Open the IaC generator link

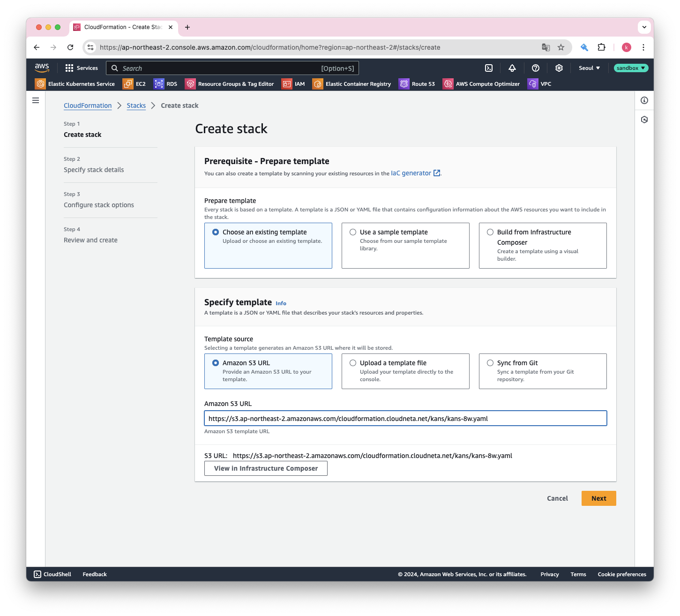point(415,173)
